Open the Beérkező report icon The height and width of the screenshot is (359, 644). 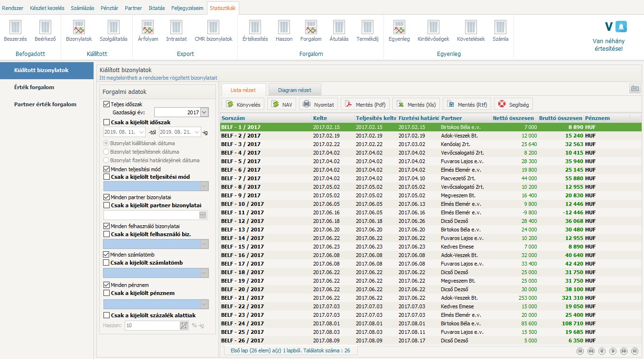coord(45,28)
